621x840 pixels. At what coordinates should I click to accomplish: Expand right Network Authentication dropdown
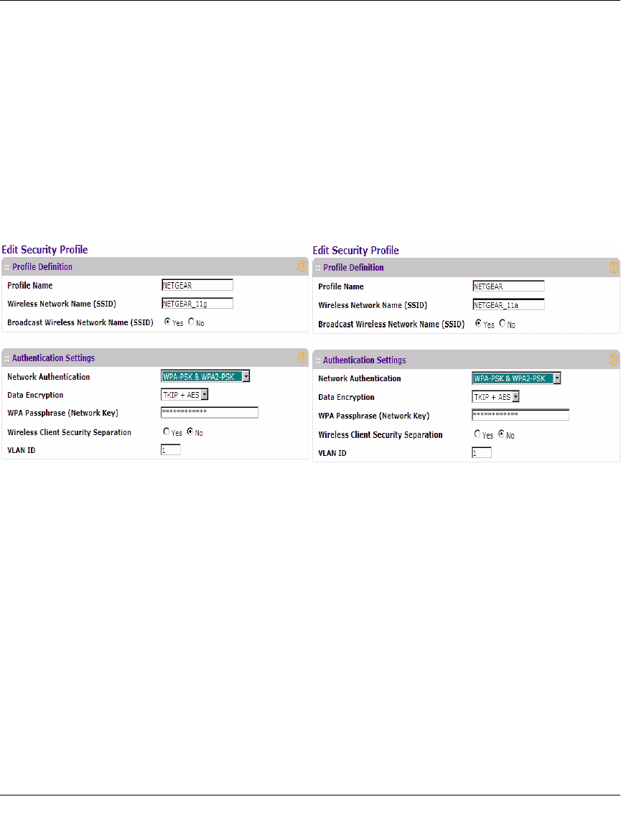coord(557,378)
